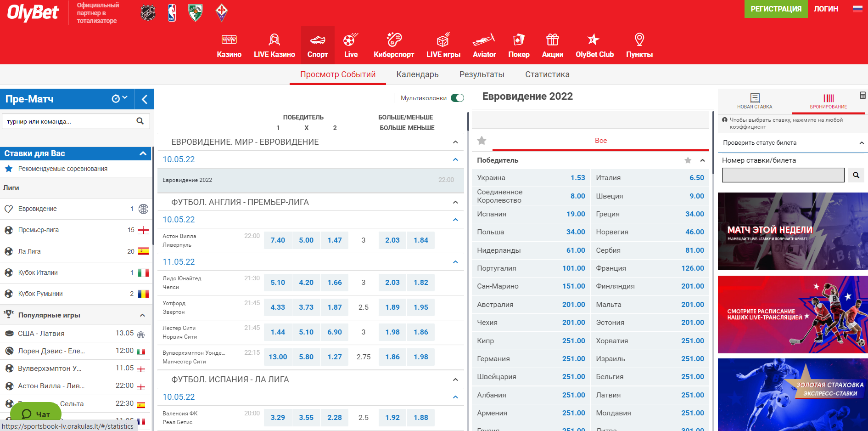Collapse ЕВРОВИДЕНИЕ. МИР - ЕВРОВИДЕНИЕ group
This screenshot has height=431, width=868.
[455, 142]
